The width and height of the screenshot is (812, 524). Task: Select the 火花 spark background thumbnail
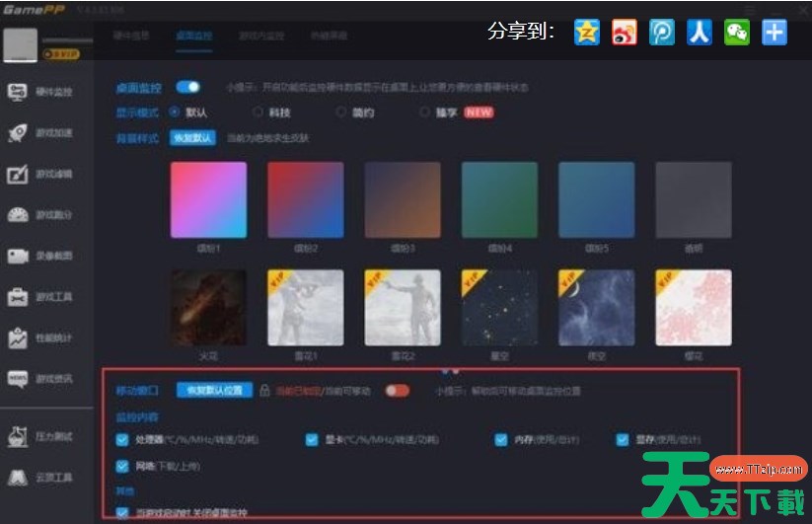point(209,308)
